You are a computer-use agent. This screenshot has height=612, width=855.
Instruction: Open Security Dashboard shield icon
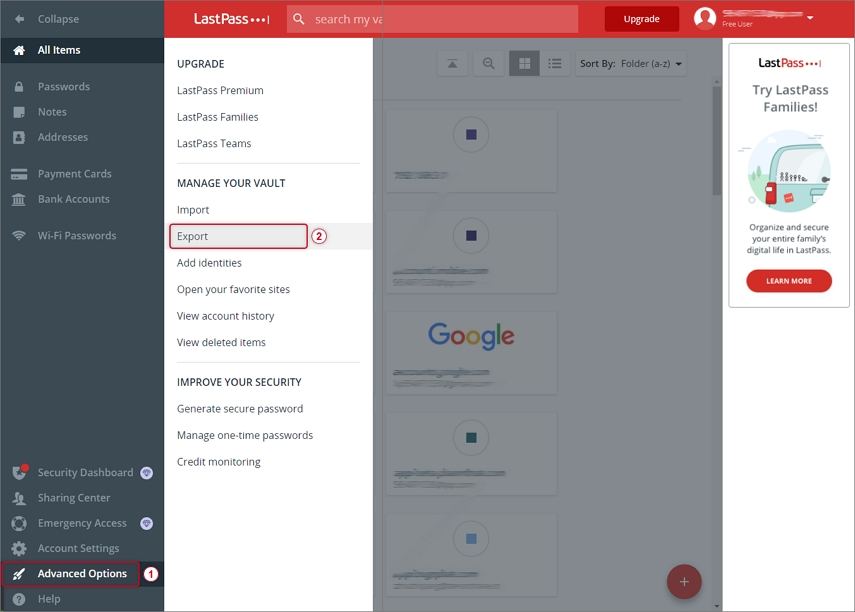(20, 472)
